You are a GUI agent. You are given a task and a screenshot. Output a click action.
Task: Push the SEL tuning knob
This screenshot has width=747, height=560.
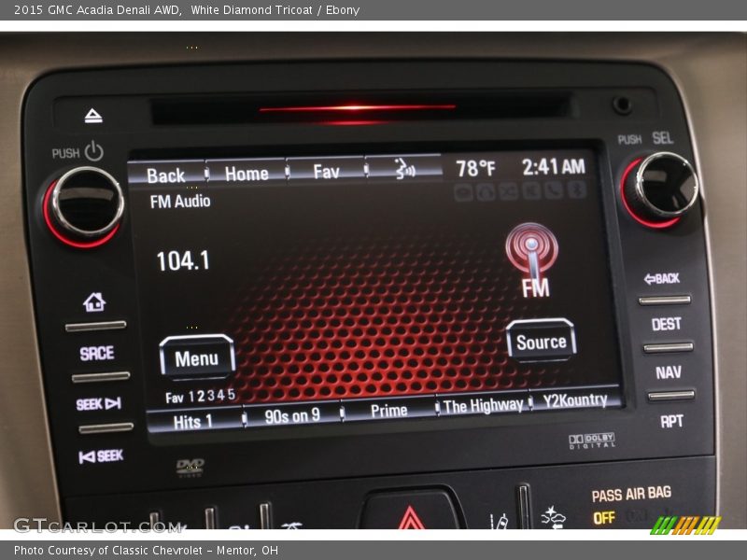click(x=661, y=188)
